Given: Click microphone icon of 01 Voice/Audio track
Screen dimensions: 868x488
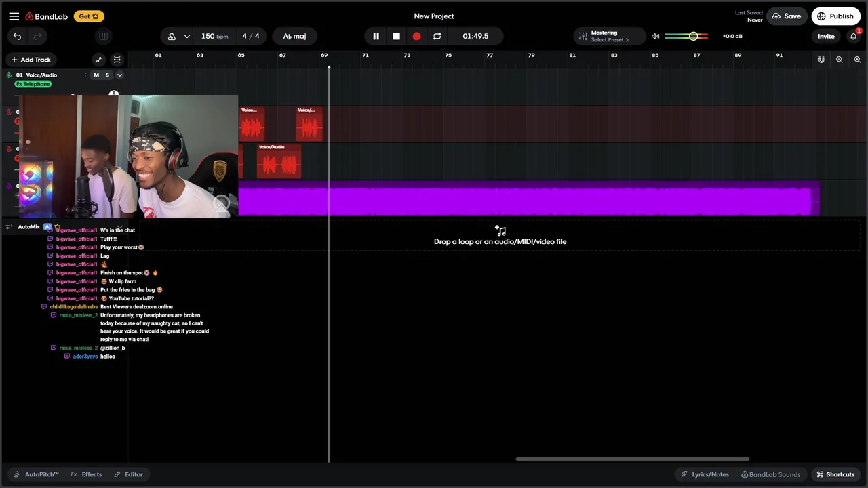Looking at the screenshot, I should [9, 75].
